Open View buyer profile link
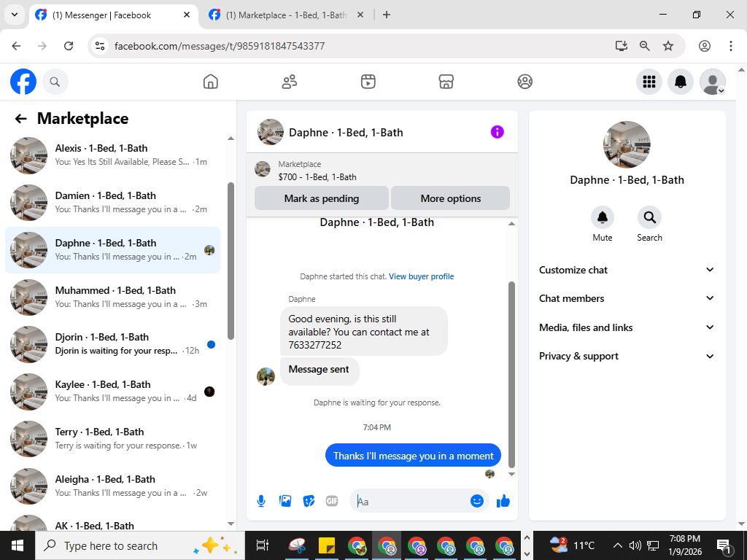 (421, 276)
